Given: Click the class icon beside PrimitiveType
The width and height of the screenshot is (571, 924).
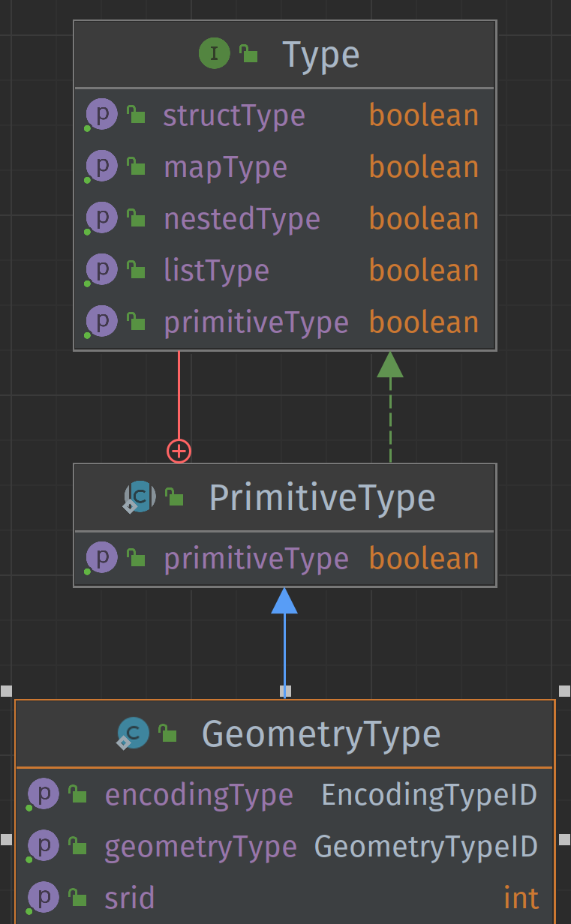Looking at the screenshot, I should pos(140,497).
